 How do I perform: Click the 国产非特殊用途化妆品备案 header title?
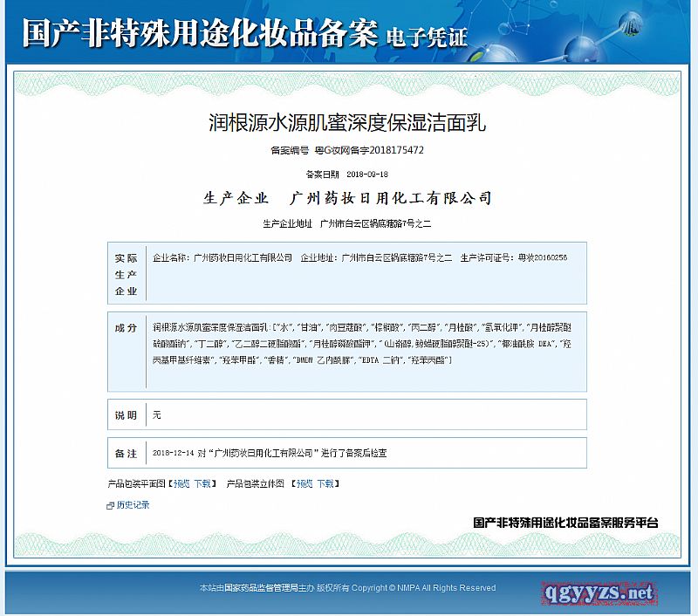click(198, 34)
